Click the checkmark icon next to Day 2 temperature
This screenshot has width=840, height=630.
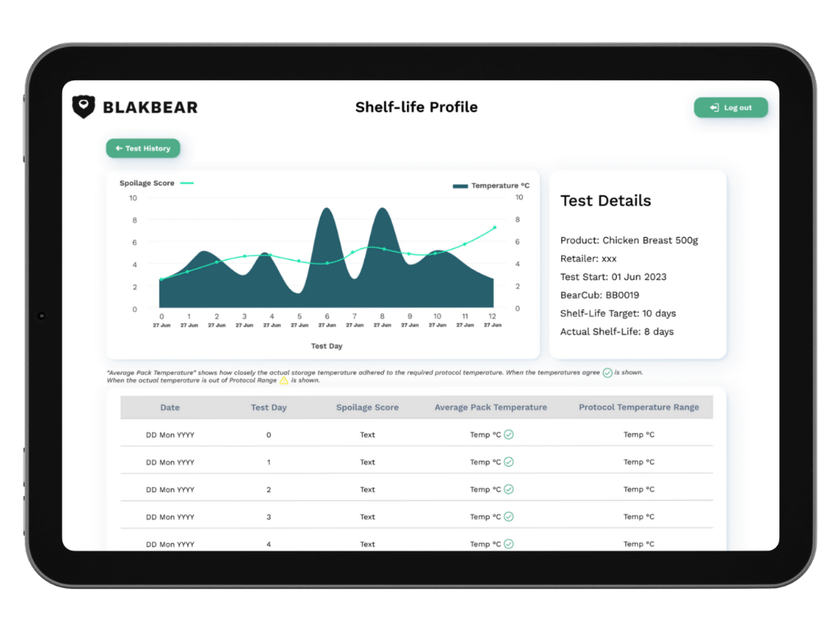pyautogui.click(x=510, y=489)
